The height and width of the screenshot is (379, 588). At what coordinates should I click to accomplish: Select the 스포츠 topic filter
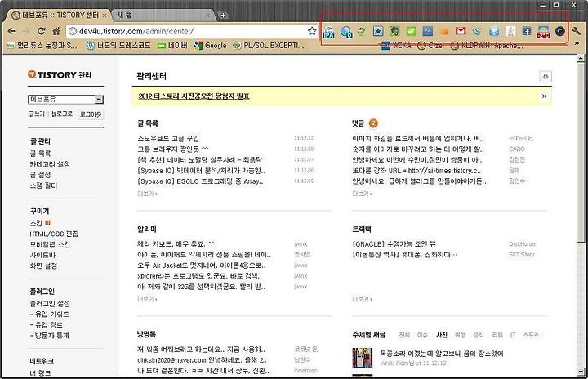point(531,335)
